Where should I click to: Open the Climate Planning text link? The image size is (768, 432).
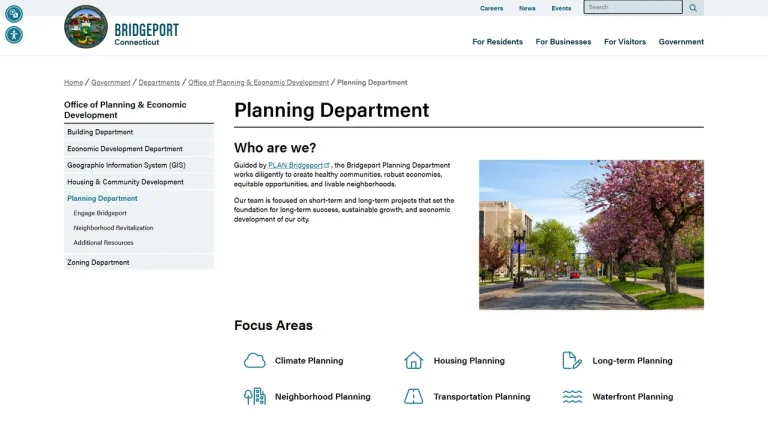pos(309,360)
